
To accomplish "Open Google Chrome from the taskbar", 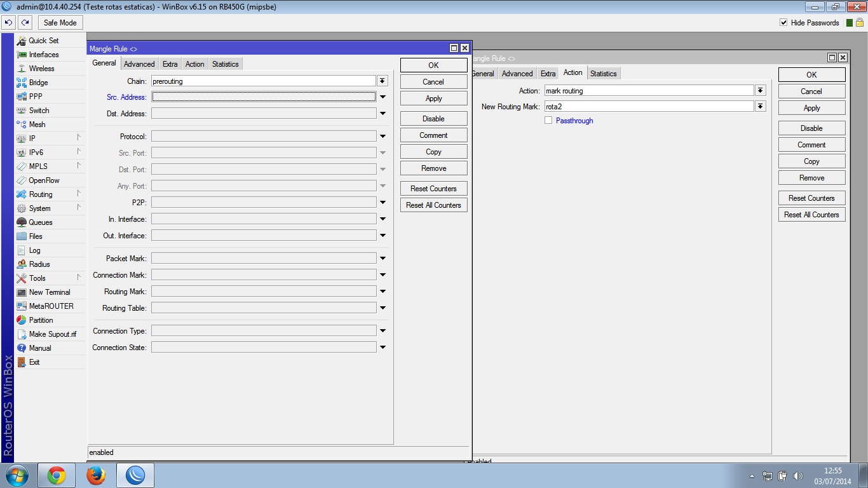I will click(x=57, y=475).
